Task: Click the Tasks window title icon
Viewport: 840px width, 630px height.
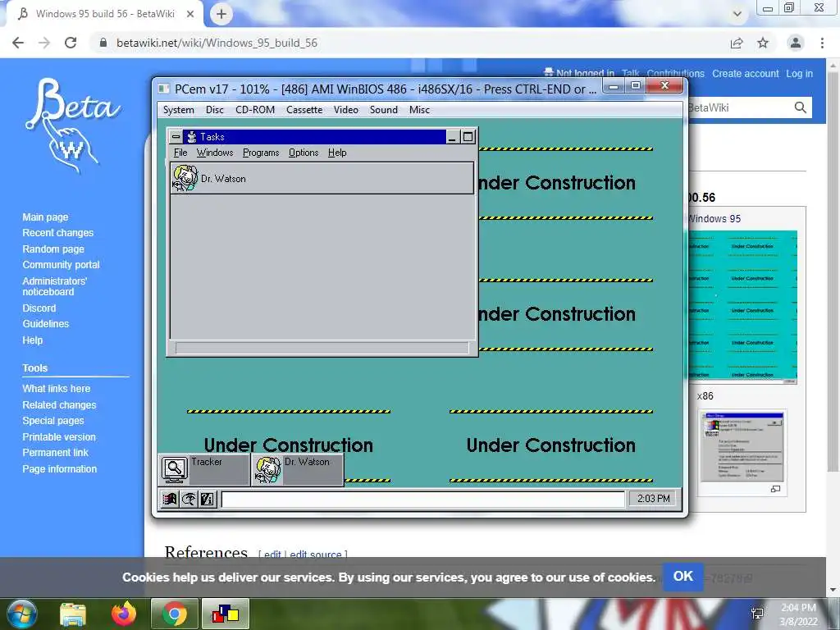Action: click(x=191, y=137)
